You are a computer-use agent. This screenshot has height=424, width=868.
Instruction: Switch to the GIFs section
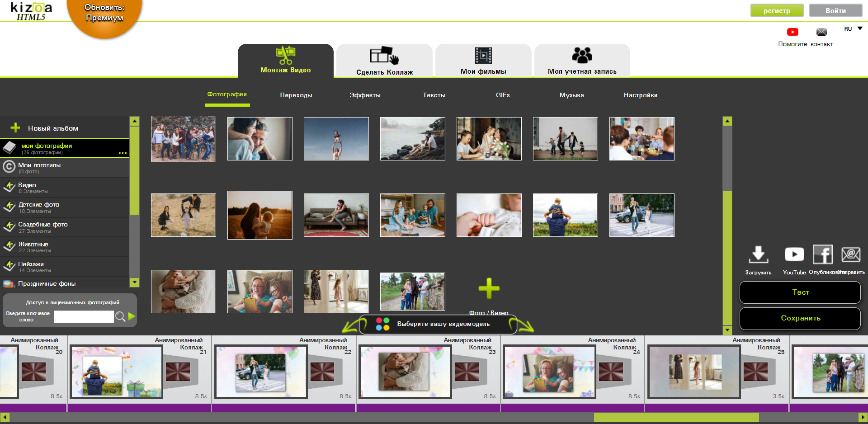[x=503, y=95]
